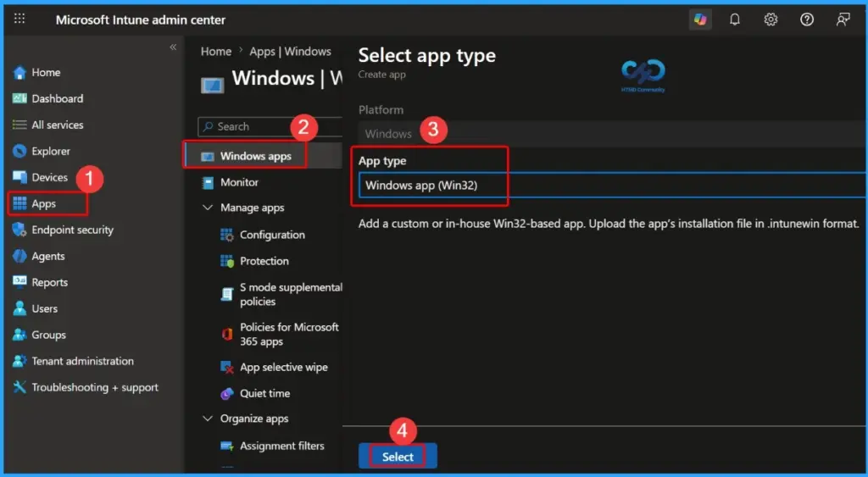Open Copilot from the top bar
The height and width of the screenshot is (477, 868).
[x=700, y=20]
